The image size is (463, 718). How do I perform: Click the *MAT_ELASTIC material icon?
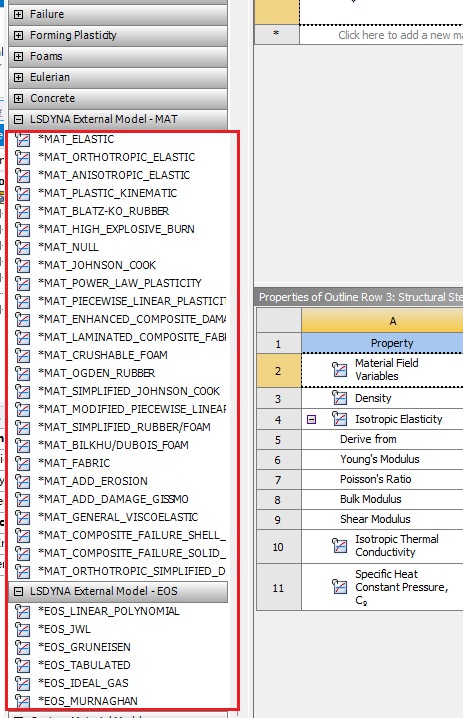22,140
